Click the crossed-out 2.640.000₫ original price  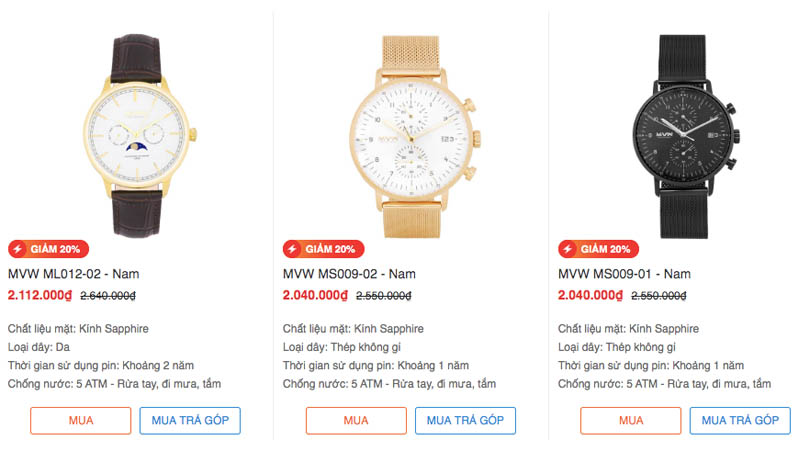[108, 296]
